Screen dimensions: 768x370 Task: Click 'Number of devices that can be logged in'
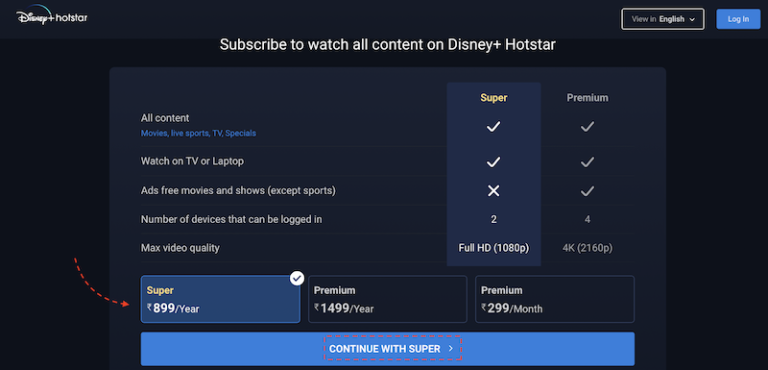tap(231, 220)
